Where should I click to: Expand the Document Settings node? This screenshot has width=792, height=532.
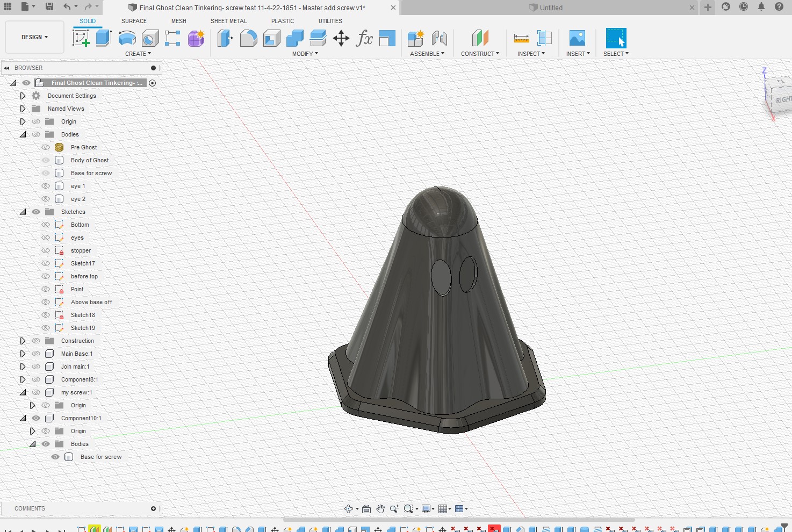pyautogui.click(x=23, y=95)
